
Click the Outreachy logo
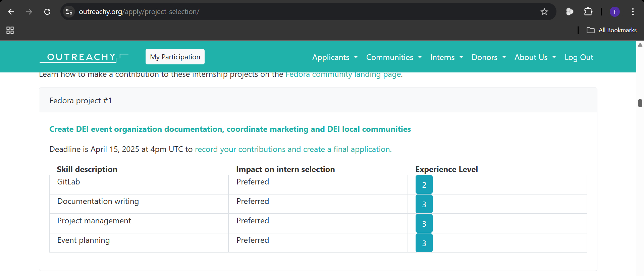[x=84, y=57]
